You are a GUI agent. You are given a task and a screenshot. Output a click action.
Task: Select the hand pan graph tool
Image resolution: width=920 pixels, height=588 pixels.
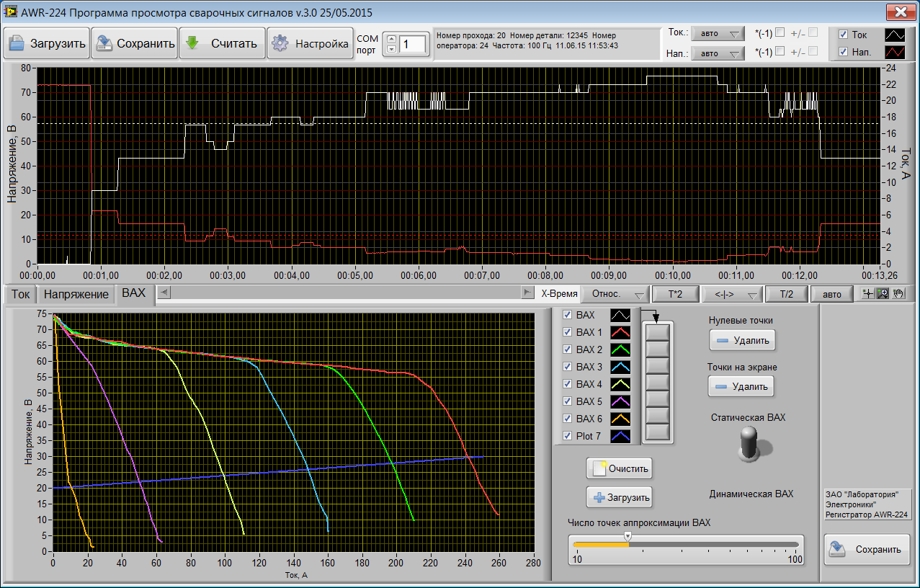(x=897, y=294)
